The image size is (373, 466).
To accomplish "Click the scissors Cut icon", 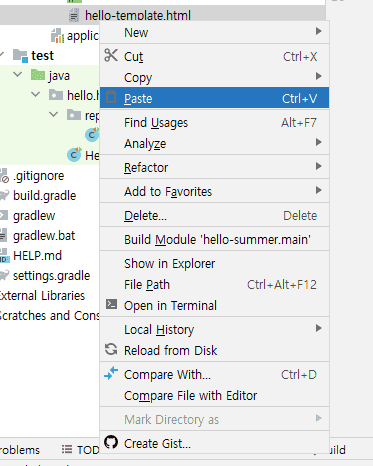I will [111, 55].
